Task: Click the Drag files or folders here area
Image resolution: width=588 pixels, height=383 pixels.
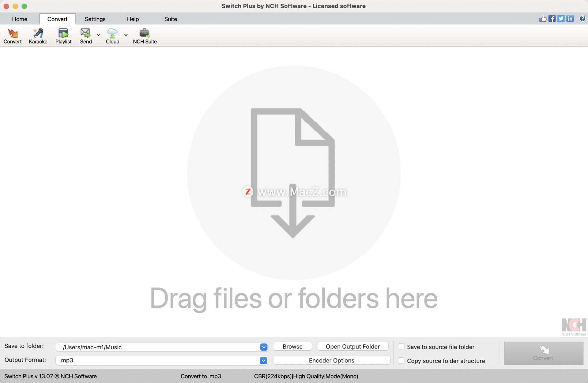Action: pyautogui.click(x=294, y=190)
